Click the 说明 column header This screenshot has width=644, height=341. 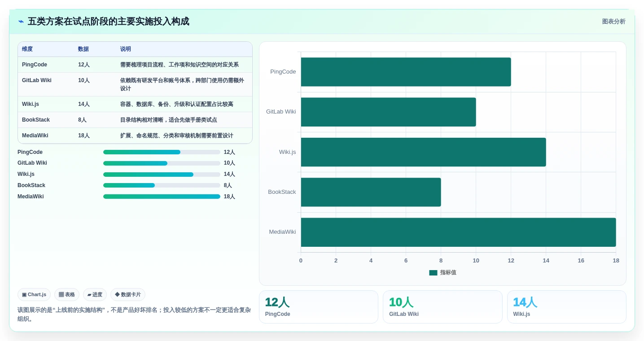126,49
